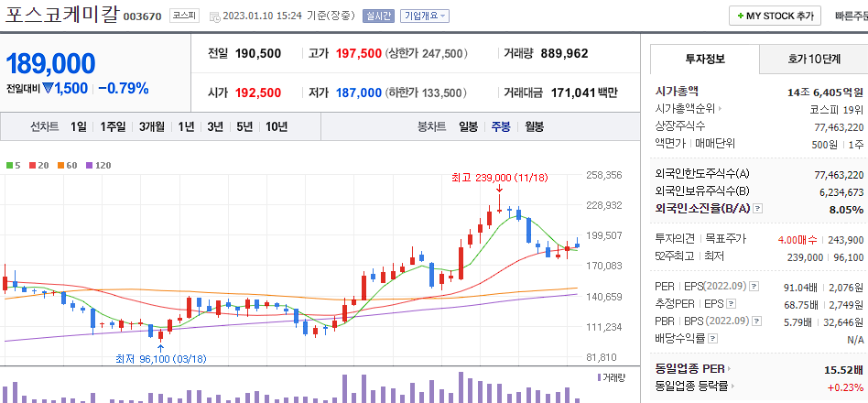
Task: Click the orange 60-day moving average legend square
Action: [60, 165]
